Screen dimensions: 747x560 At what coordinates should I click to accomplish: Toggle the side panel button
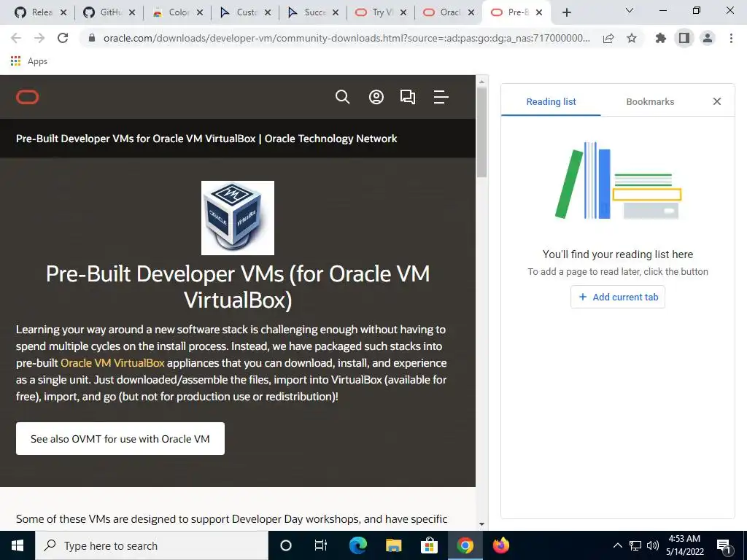click(x=684, y=38)
